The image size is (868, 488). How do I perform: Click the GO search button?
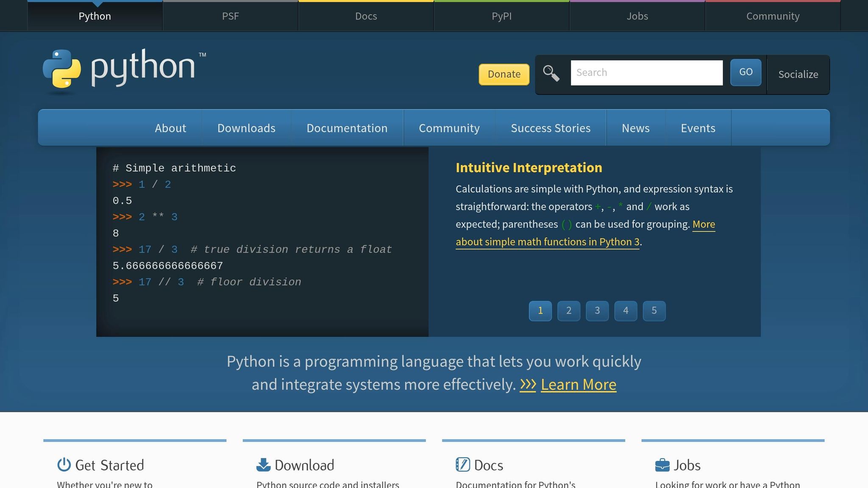click(746, 72)
